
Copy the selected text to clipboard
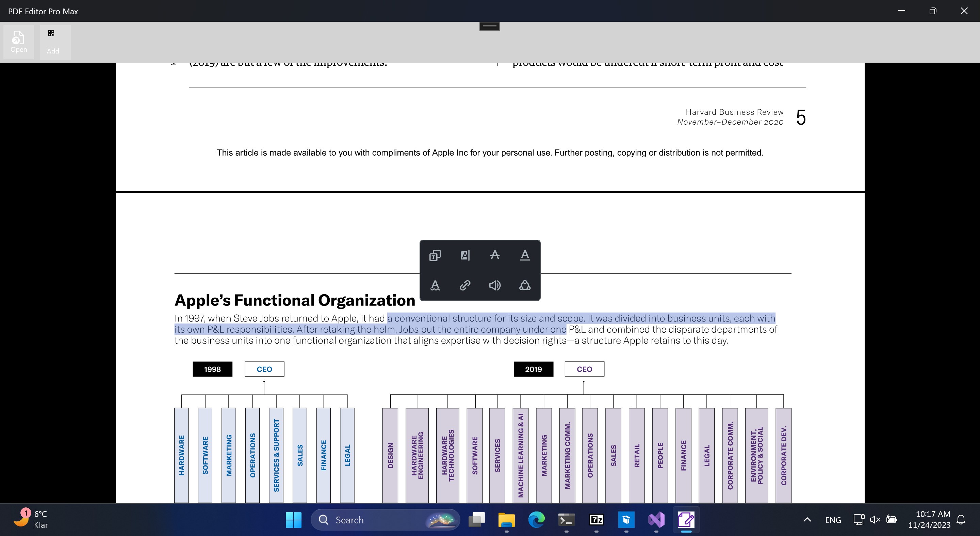[435, 255]
